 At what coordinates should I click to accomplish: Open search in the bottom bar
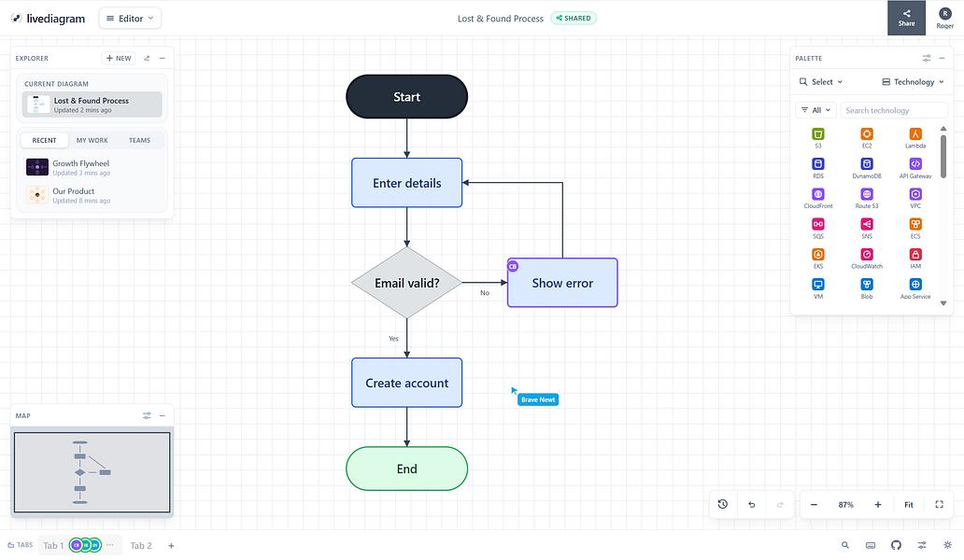[x=845, y=545]
